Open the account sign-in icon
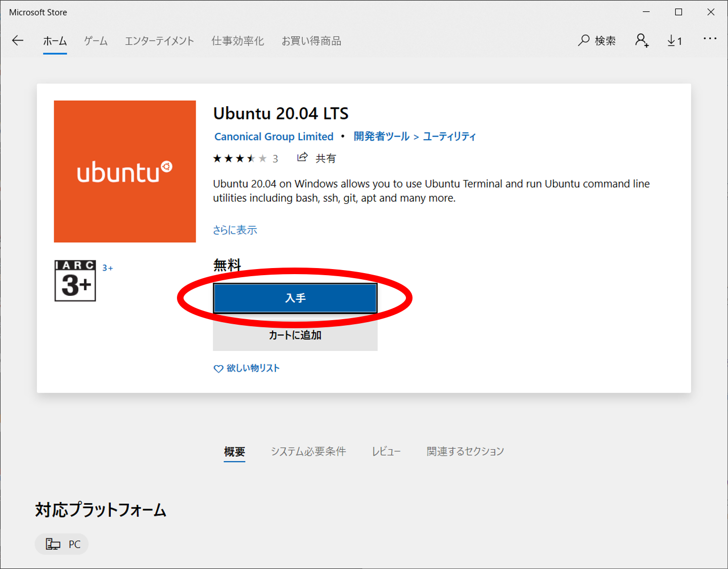Viewport: 728px width, 569px height. click(x=642, y=40)
